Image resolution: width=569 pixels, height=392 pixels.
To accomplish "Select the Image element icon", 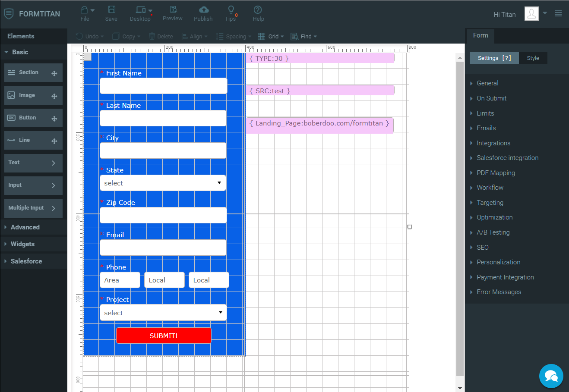I will 12,95.
